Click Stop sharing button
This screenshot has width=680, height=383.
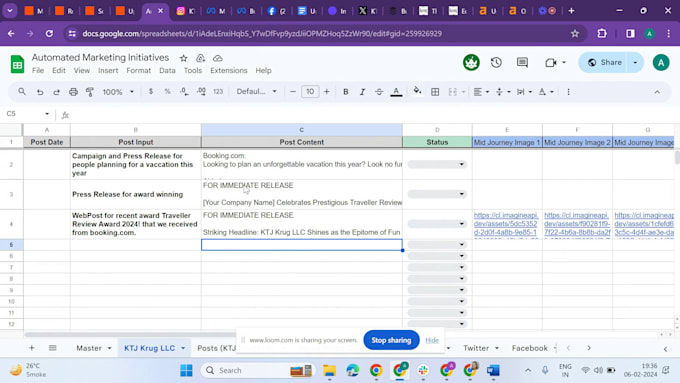point(391,340)
